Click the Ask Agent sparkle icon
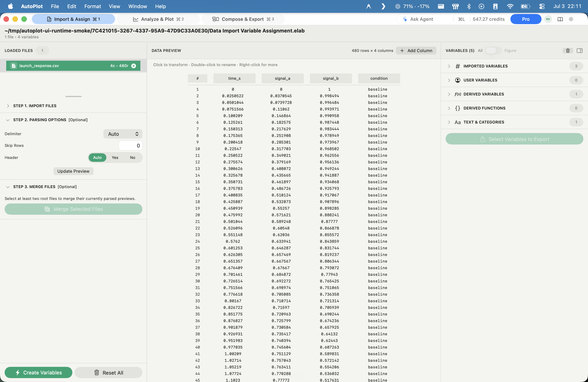 click(x=405, y=19)
